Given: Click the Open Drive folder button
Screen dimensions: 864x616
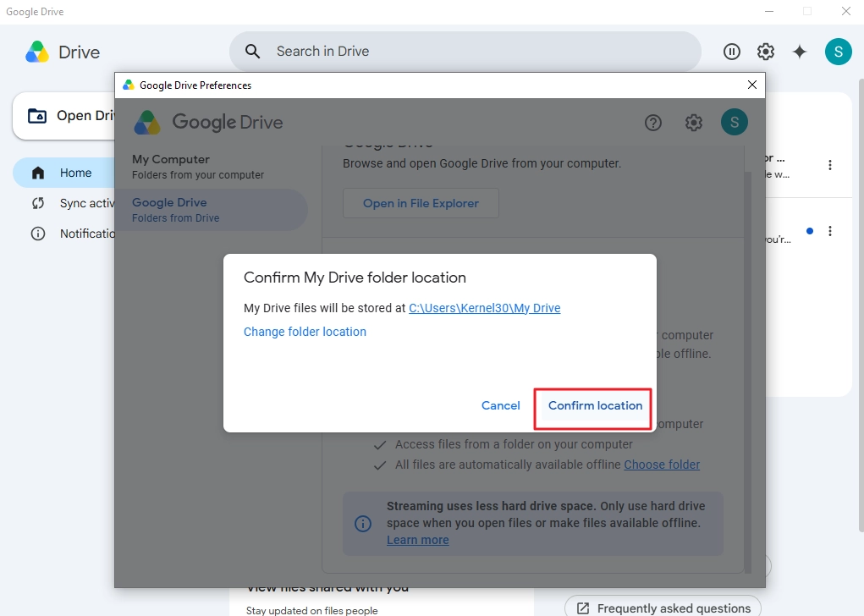Looking at the screenshot, I should 64,116.
